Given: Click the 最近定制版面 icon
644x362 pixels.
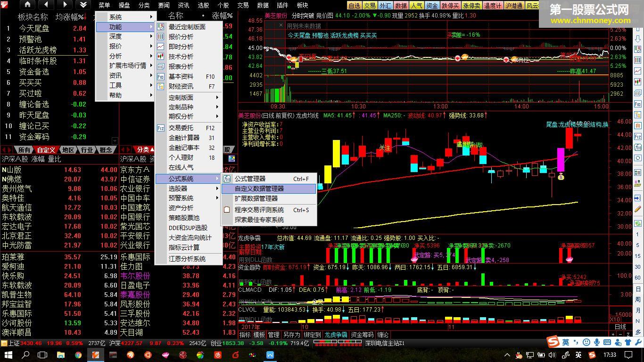Looking at the screenshot, I should [x=161, y=27].
